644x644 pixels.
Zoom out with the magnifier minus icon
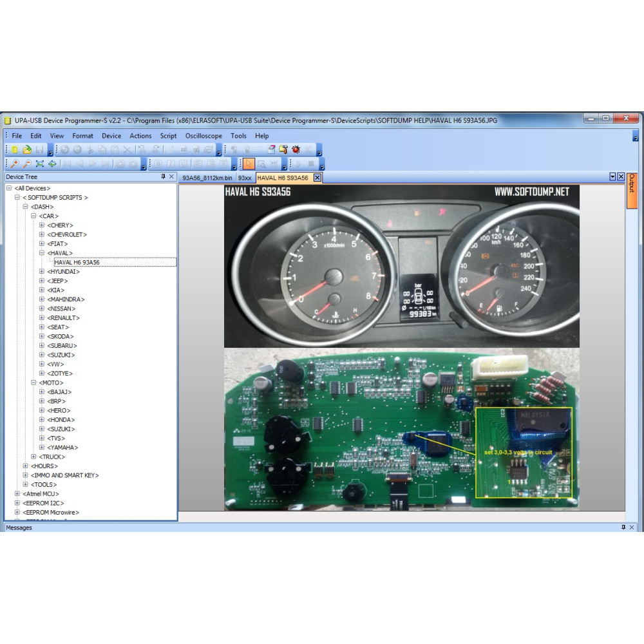pyautogui.click(x=27, y=164)
